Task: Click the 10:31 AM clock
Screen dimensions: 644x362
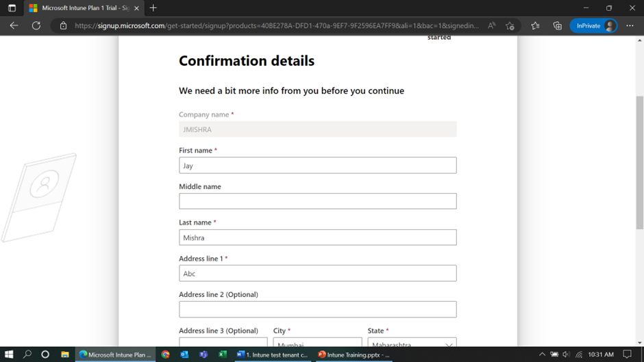Action: click(601, 354)
